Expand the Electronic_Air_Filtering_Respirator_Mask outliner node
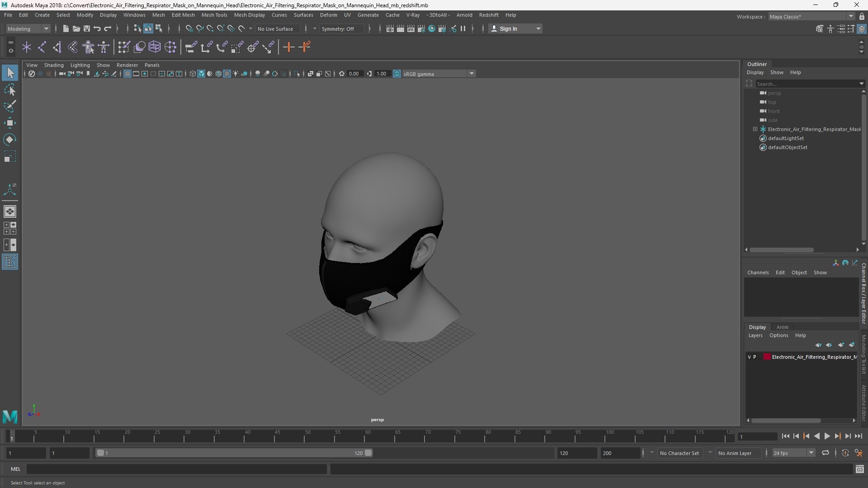Viewport: 868px width, 488px height. pos(755,129)
